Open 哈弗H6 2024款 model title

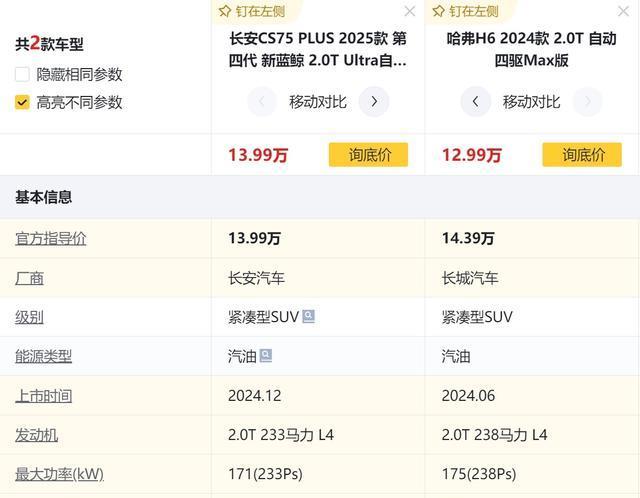pyautogui.click(x=531, y=49)
